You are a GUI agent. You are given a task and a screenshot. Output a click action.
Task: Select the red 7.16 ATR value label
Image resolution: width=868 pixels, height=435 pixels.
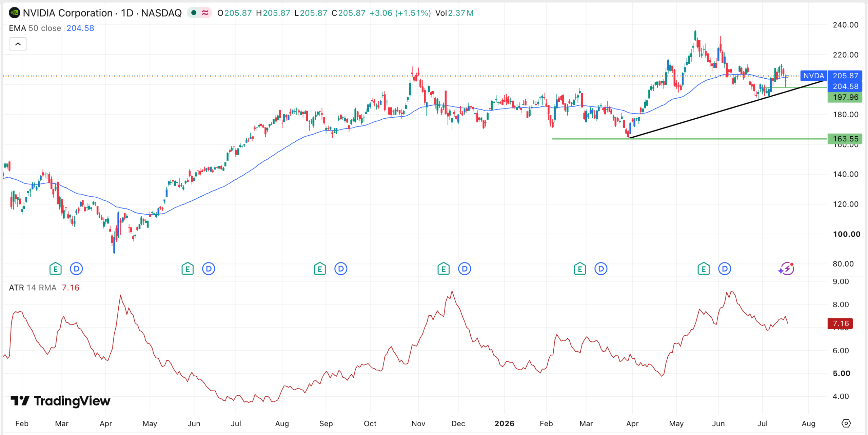(x=841, y=323)
